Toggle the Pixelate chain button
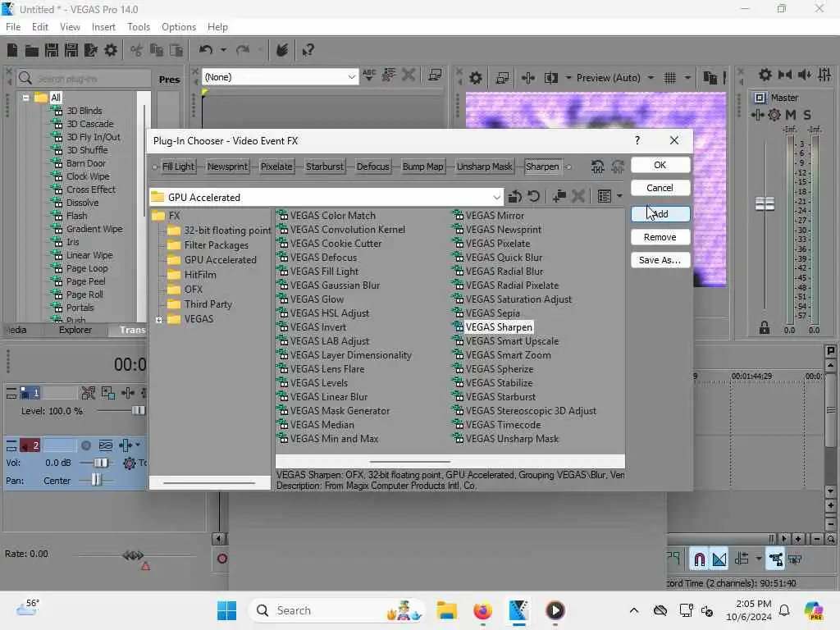This screenshot has width=840, height=630. pyautogui.click(x=276, y=167)
